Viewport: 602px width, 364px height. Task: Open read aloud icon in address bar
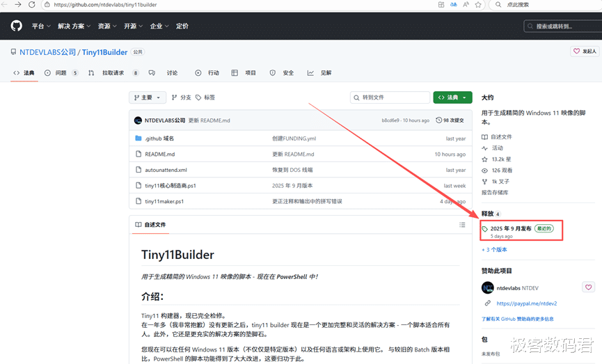(466, 5)
